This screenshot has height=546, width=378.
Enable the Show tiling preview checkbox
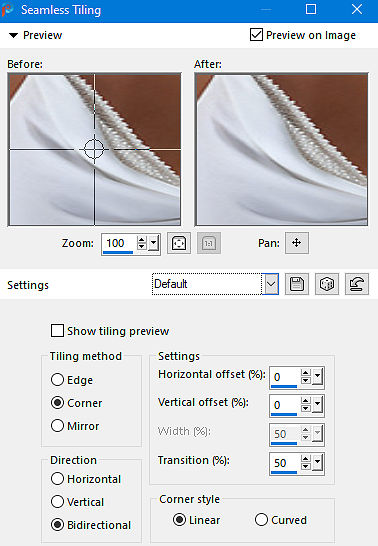[57, 331]
